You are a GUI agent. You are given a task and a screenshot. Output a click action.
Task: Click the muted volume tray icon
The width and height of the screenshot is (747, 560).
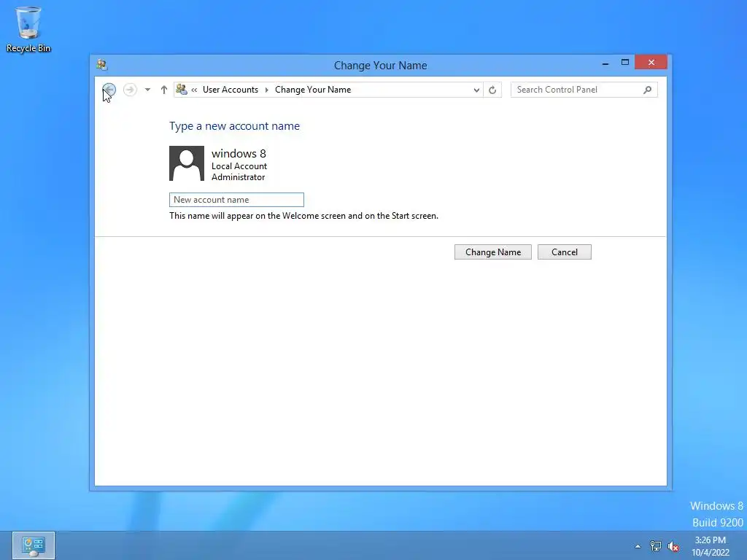(673, 546)
